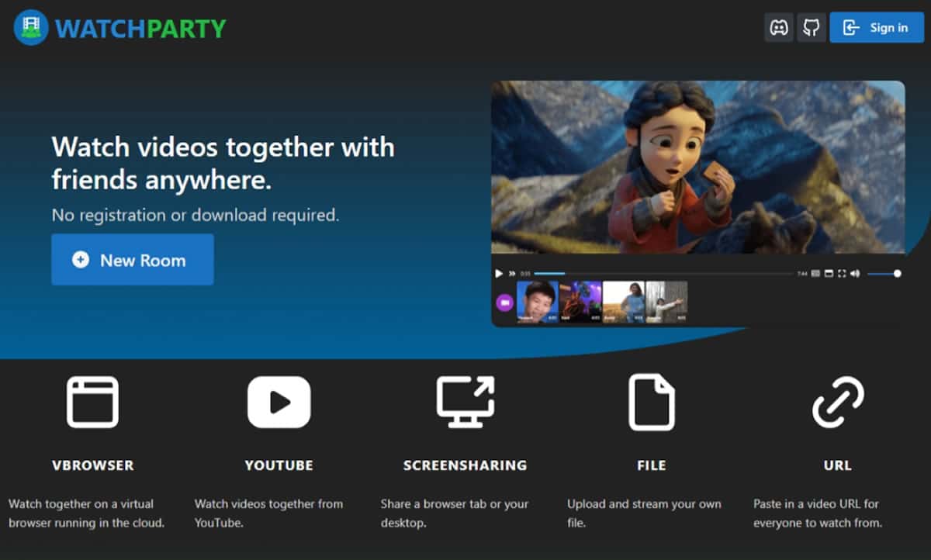Toggle subtitles in the player controls
Viewport: 931px width, 560px height.
(x=815, y=274)
